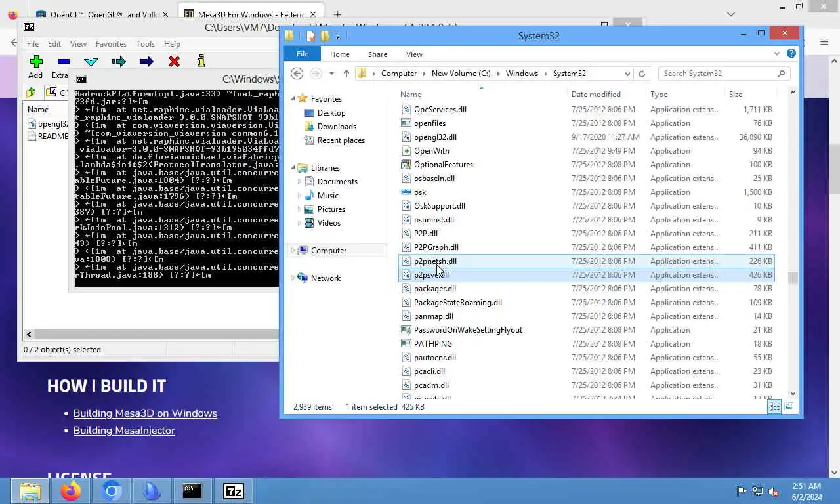Image resolution: width=840 pixels, height=504 pixels.
Task: Open Building Mesa3D on Windows link
Action: tap(145, 413)
